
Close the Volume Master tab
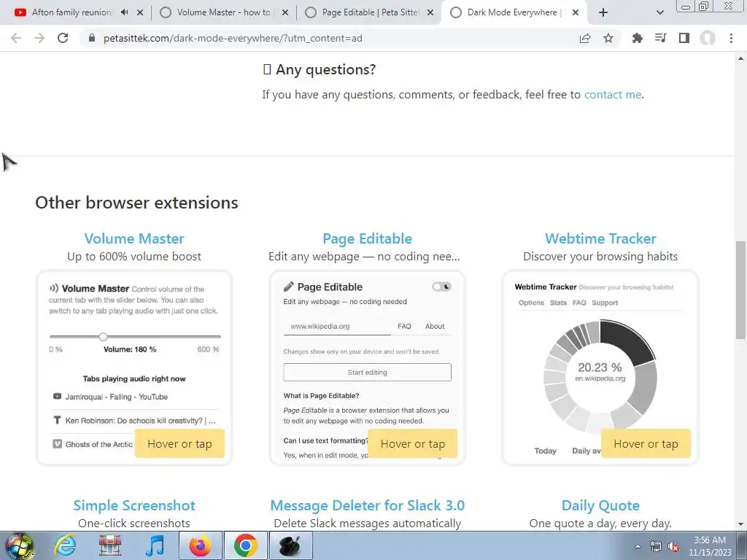point(285,12)
